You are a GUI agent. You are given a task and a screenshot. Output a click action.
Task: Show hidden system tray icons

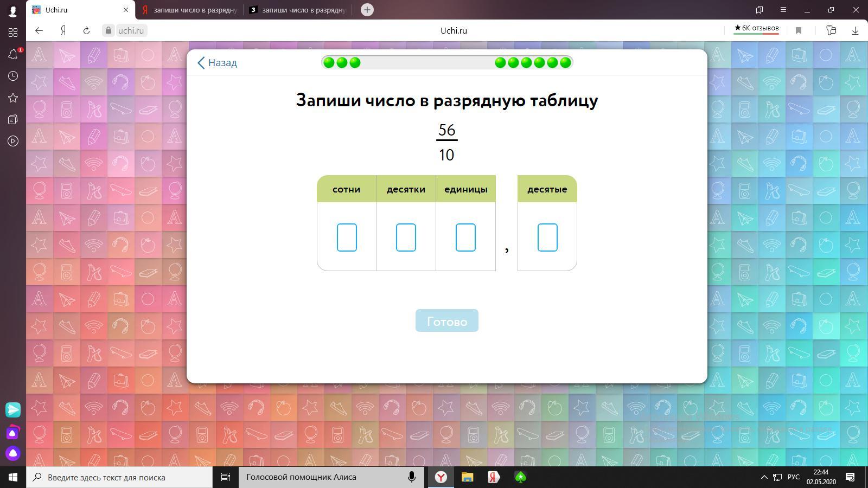764,477
